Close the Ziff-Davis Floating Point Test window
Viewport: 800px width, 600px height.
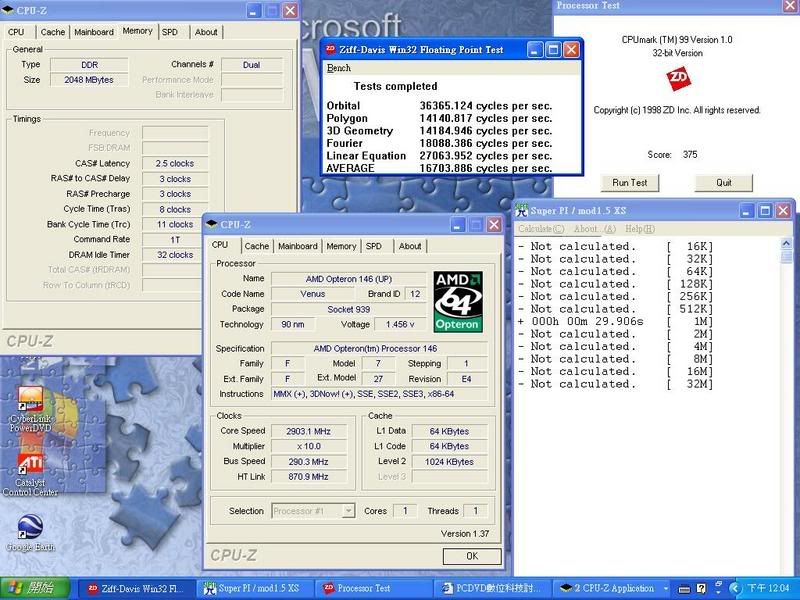(x=571, y=49)
